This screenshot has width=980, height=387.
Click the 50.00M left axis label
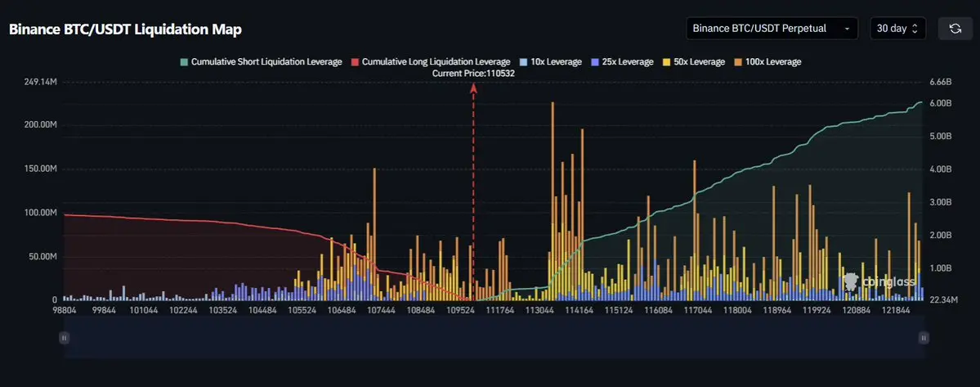(43, 256)
